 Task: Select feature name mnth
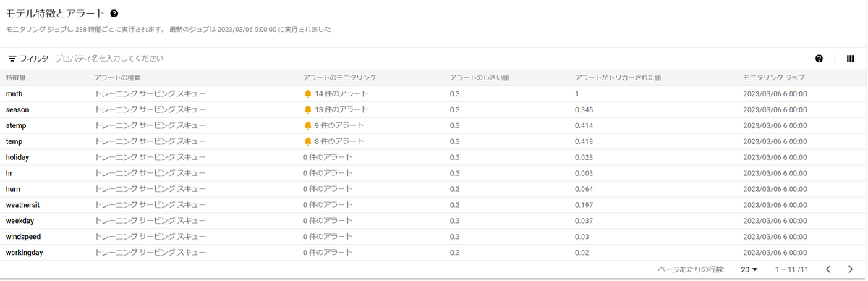point(14,94)
